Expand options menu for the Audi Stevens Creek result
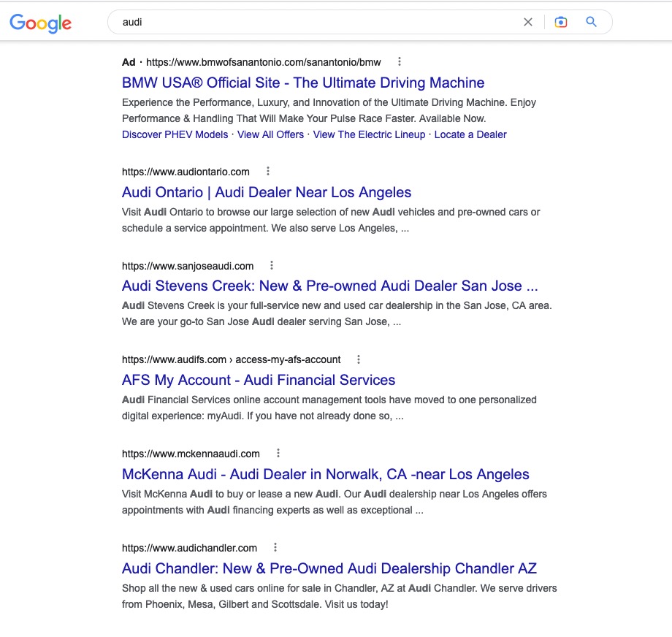 click(271, 265)
